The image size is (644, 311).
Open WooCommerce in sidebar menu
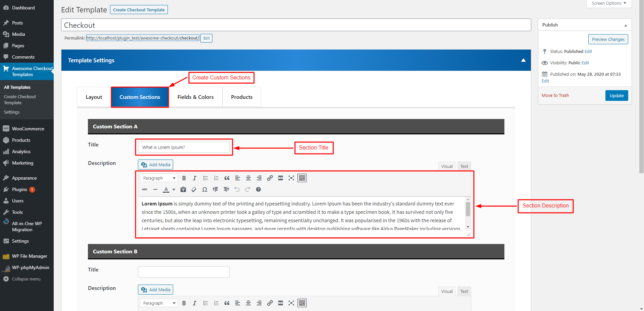pyautogui.click(x=27, y=129)
